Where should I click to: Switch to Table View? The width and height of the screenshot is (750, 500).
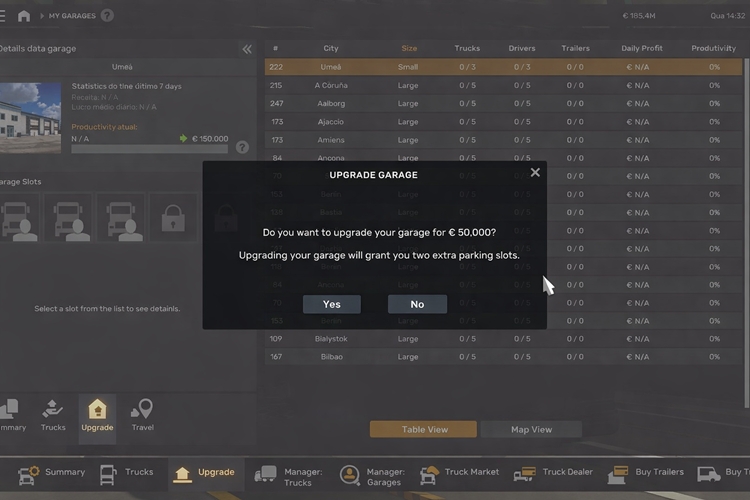click(424, 429)
